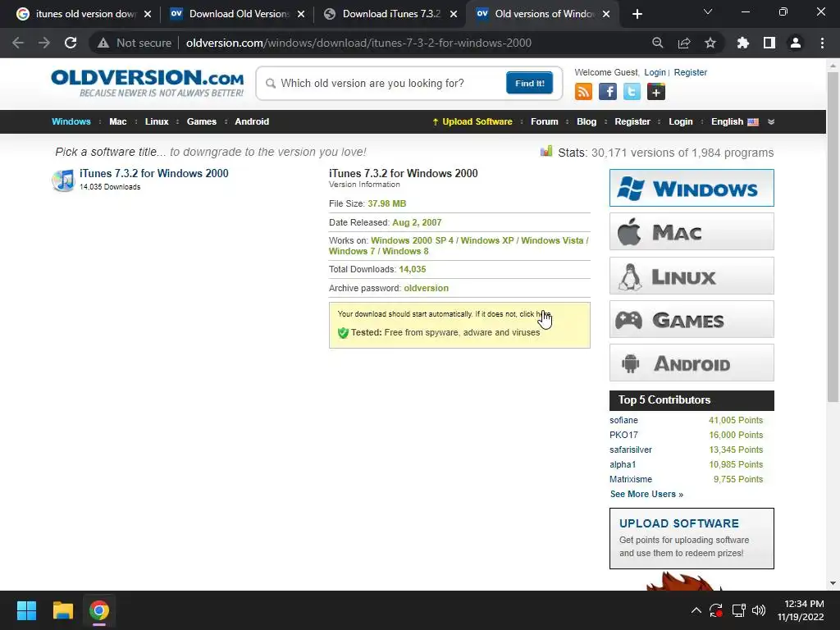
Task: Click the Android sidebar button
Action: point(692,363)
